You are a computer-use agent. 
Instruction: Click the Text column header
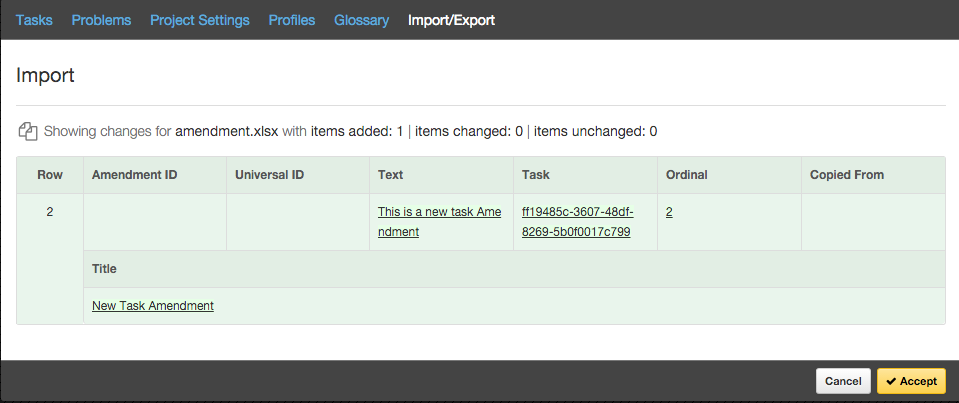click(x=390, y=175)
